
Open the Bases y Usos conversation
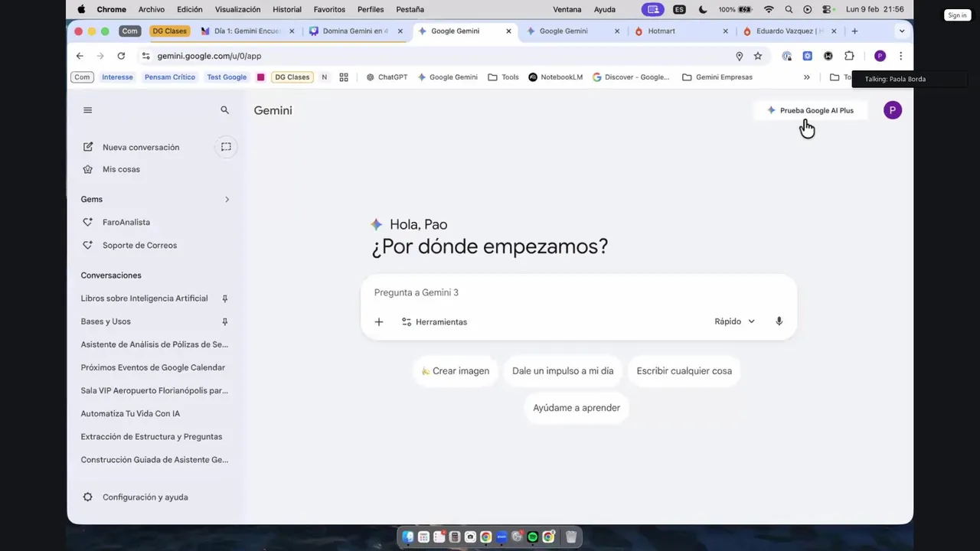106,321
